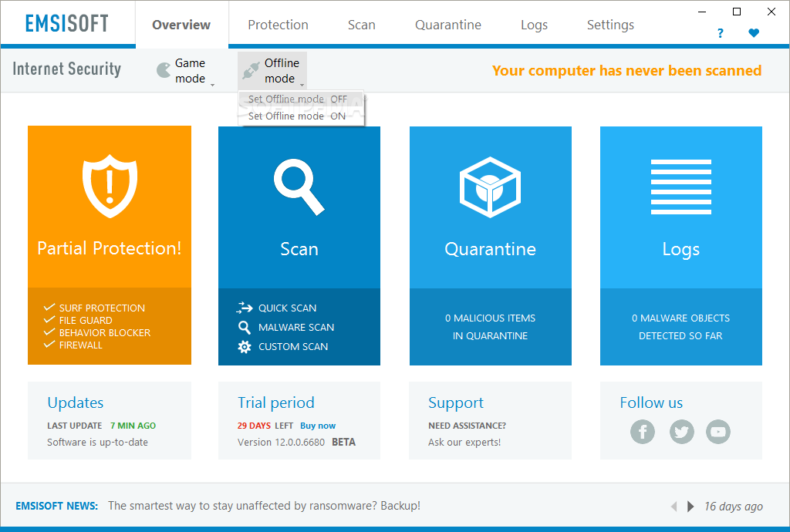This screenshot has height=532, width=790.
Task: Click the quarantine box icon
Action: 490,187
